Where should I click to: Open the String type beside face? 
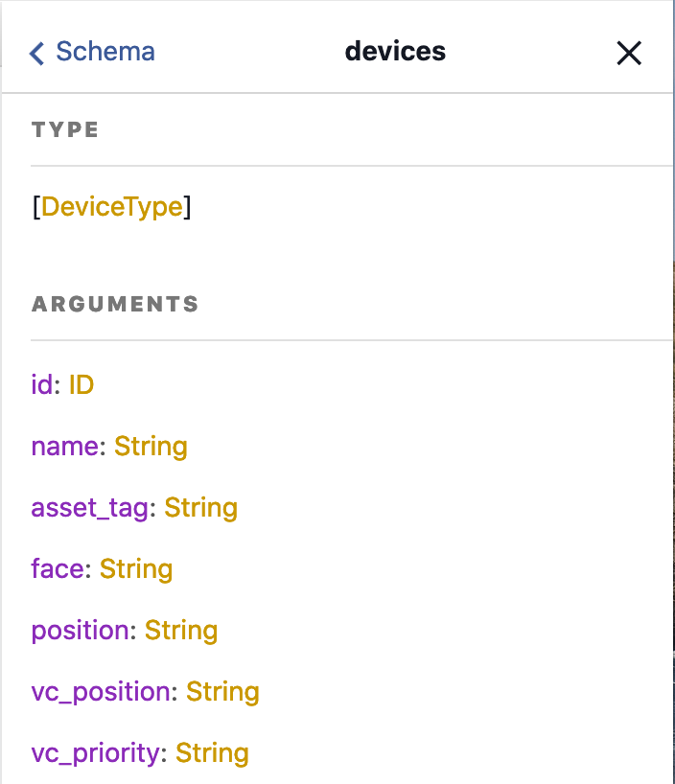[x=136, y=568]
